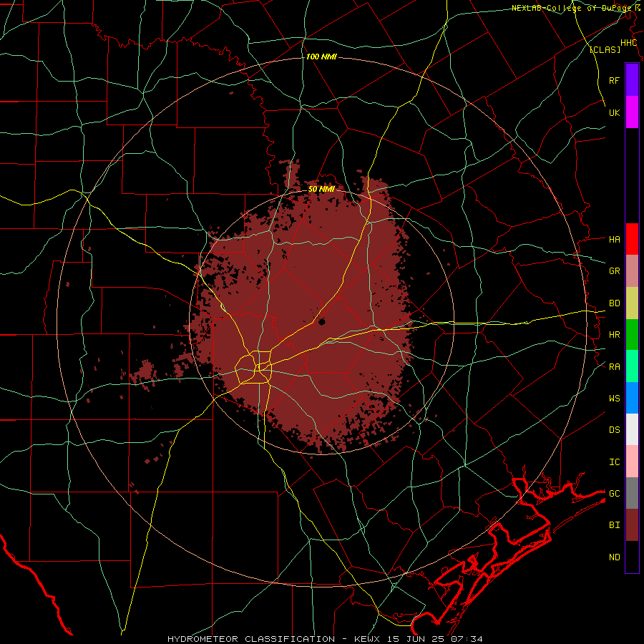Viewport: 644px width, 644px height.
Task: Click the UK magenta legend swatch
Action: pyautogui.click(x=632, y=112)
